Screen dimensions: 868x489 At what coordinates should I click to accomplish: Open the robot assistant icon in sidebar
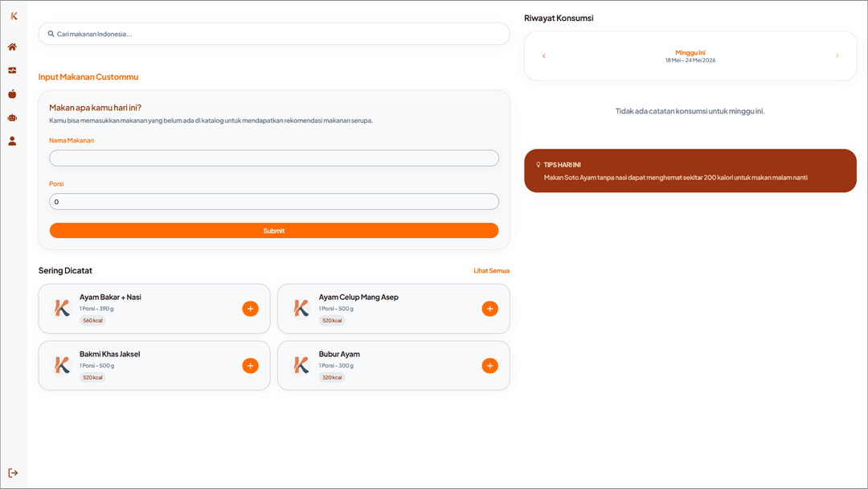click(x=12, y=117)
